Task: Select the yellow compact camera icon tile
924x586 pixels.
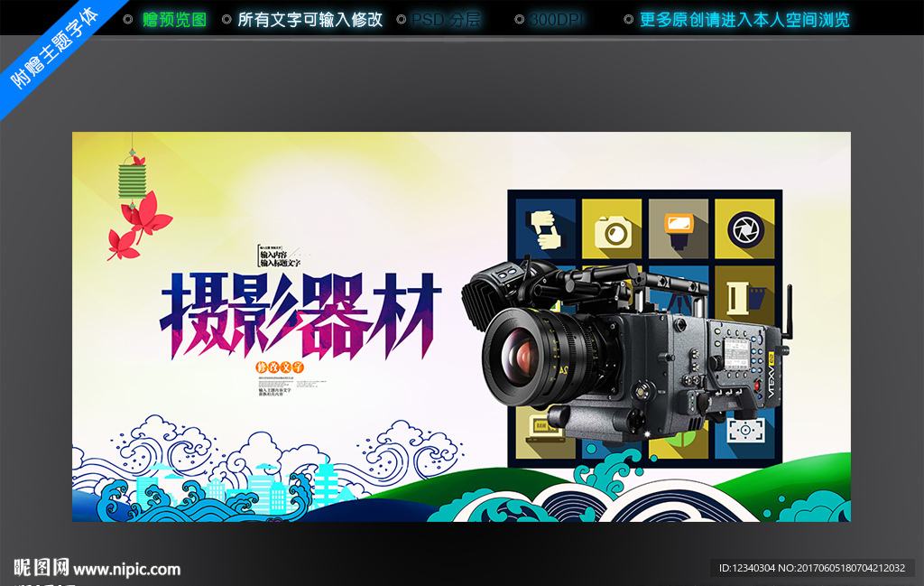Action: pos(612,228)
